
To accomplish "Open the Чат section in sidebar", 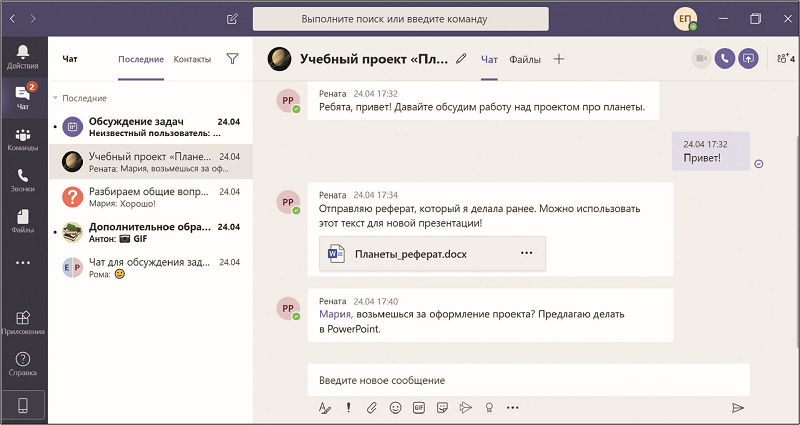I will (23, 98).
